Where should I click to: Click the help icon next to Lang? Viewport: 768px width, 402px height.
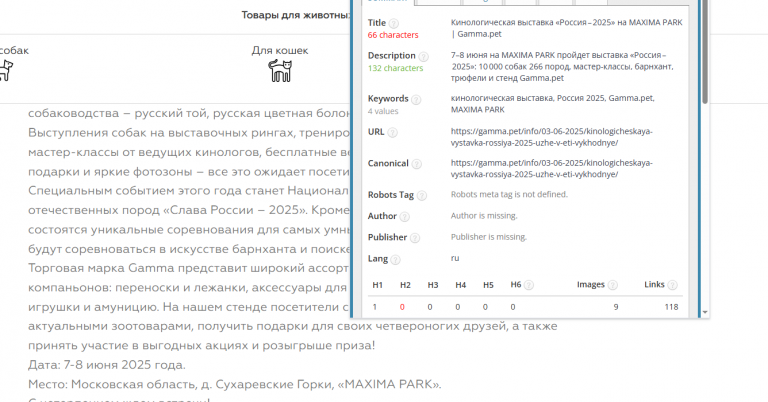[x=395, y=260]
